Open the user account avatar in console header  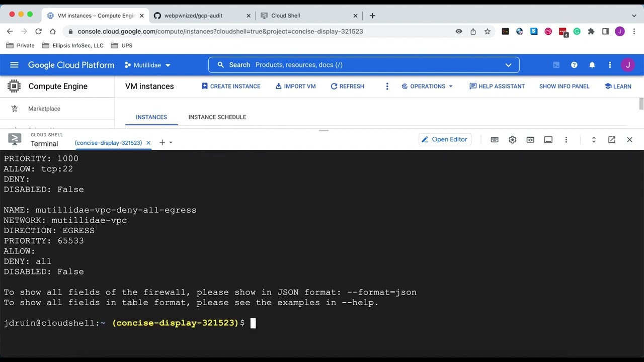point(627,65)
